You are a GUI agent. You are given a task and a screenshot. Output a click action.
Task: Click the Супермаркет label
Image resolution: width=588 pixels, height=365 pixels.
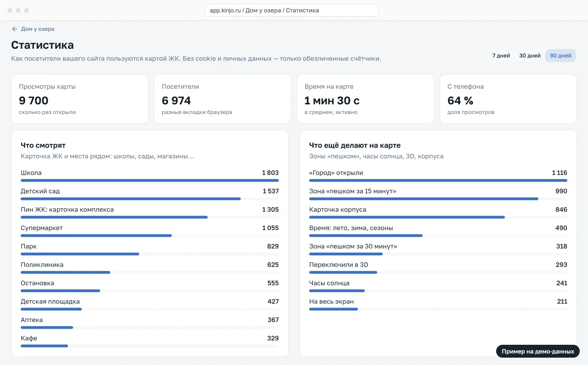42,228
